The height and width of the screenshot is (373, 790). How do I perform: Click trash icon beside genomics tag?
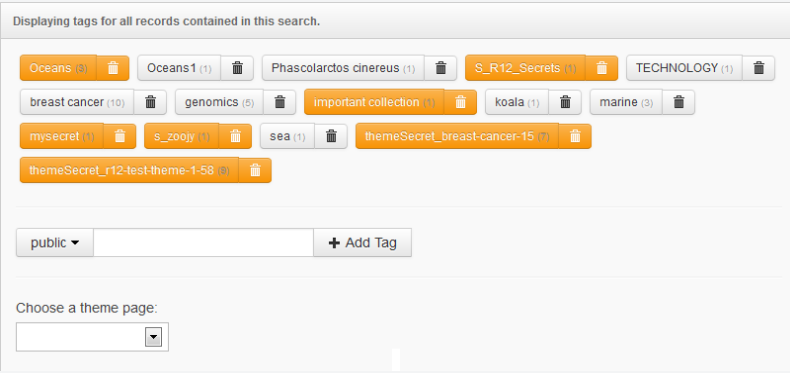point(280,102)
